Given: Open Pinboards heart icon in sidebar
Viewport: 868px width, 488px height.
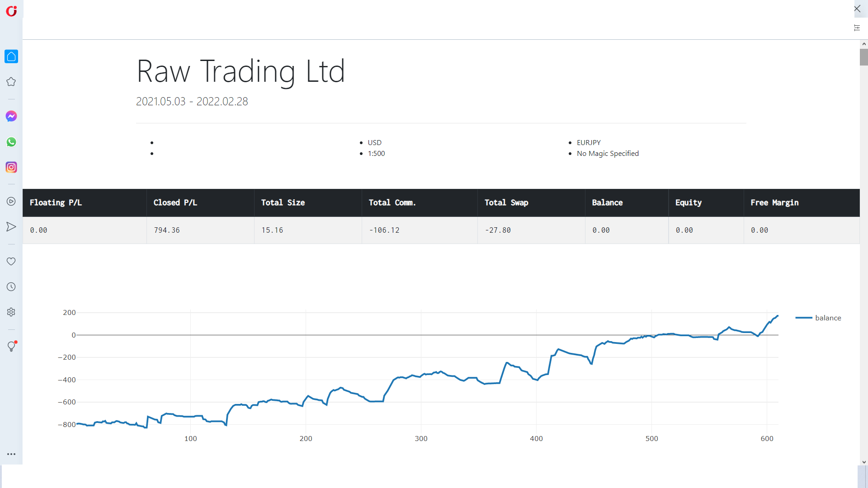Looking at the screenshot, I should click(x=11, y=261).
